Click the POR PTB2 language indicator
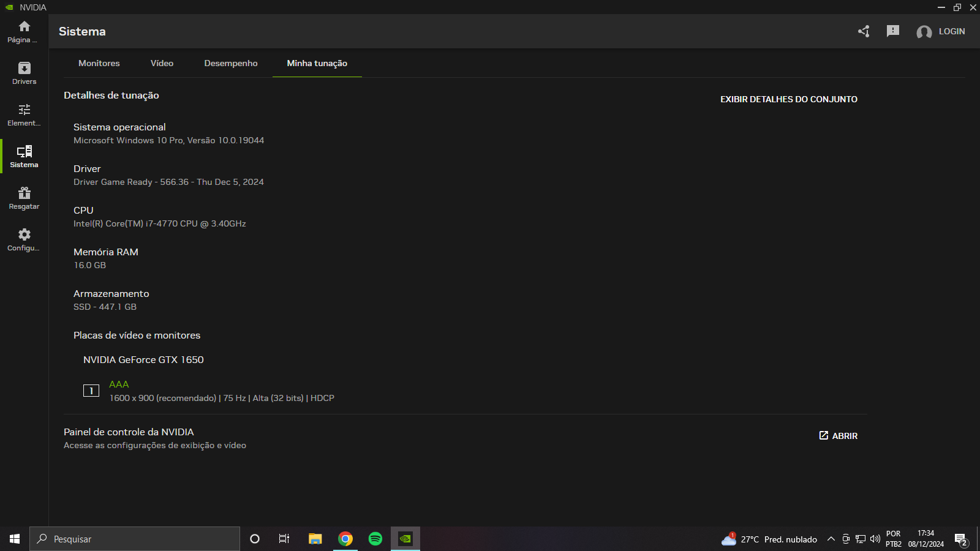The height and width of the screenshot is (551, 980). [894, 539]
